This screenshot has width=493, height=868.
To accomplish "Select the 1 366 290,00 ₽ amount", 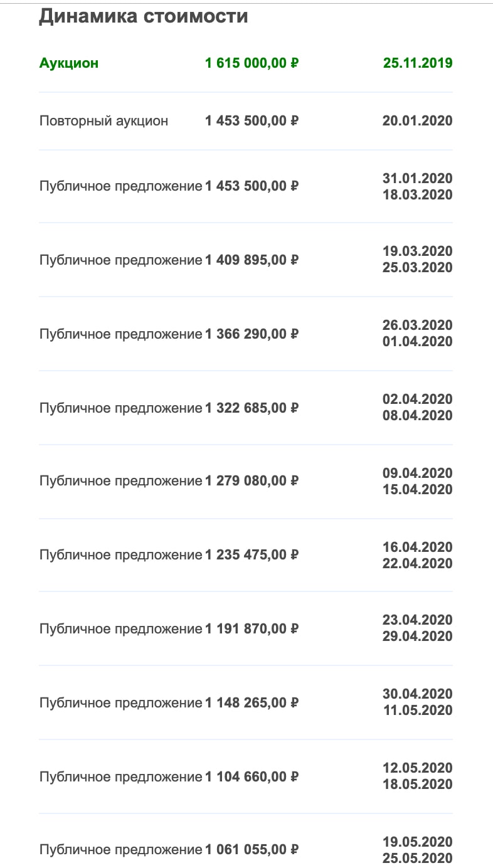I will click(252, 334).
